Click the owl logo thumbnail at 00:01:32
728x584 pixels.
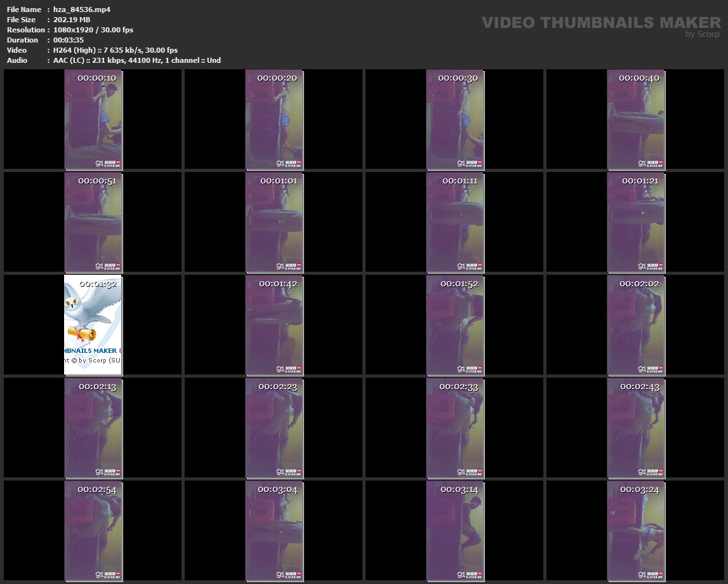tap(93, 324)
